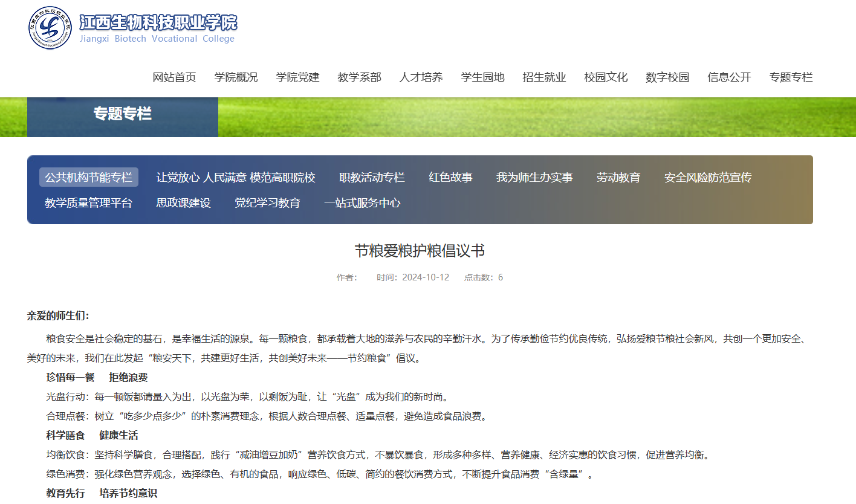The height and width of the screenshot is (504, 856).
Task: Select the 思政课建设 tab
Action: [x=183, y=202]
